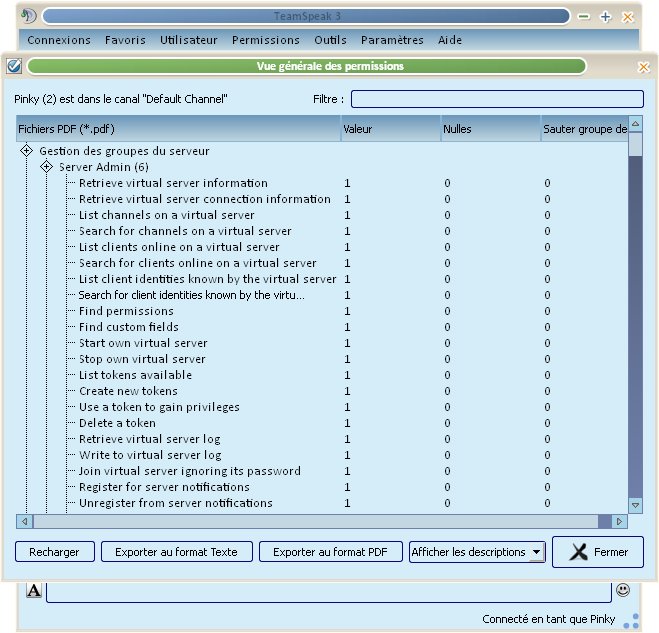Collapse the 'Server Admin (6)' tree node
Viewport: 659px width, 633px height.
click(46, 167)
